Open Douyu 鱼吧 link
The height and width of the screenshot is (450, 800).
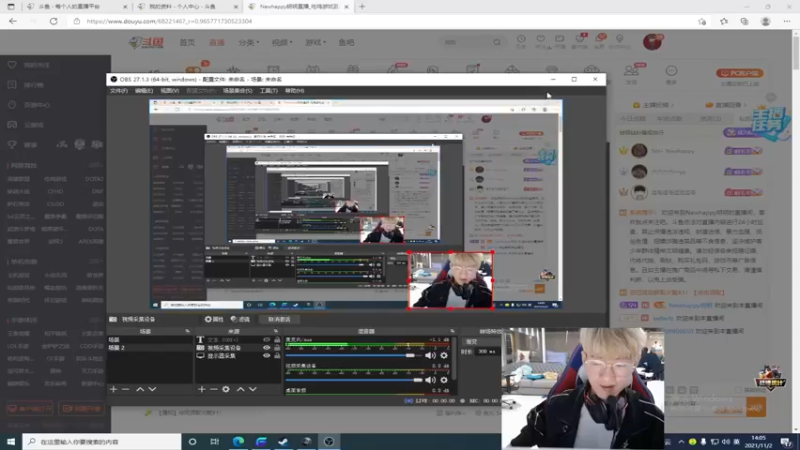pos(346,42)
